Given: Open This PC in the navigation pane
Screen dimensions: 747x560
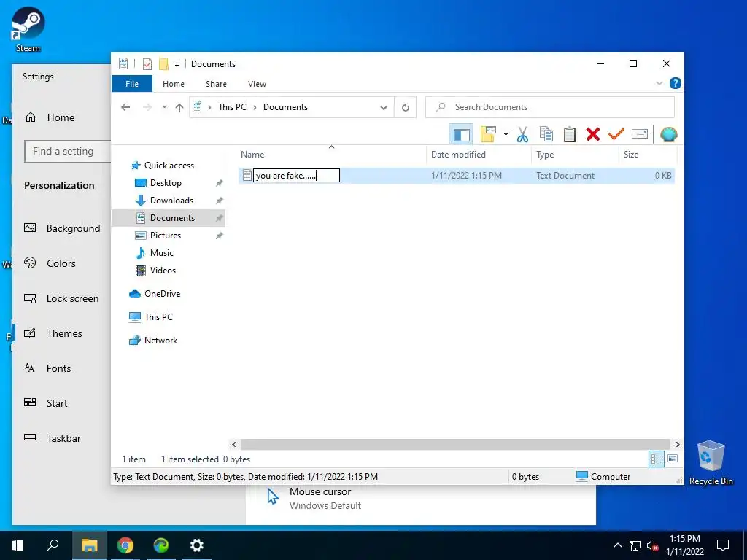Looking at the screenshot, I should tap(158, 317).
